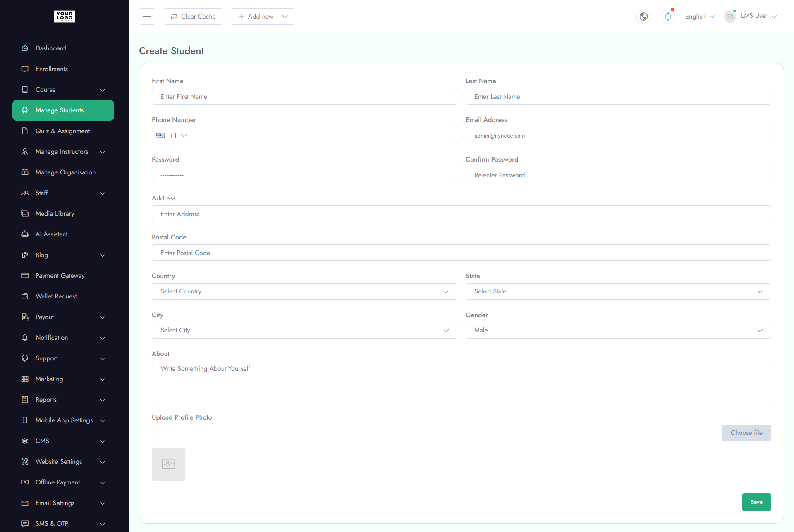Image resolution: width=794 pixels, height=532 pixels.
Task: Click the Wallet Request wallet icon
Action: [25, 296]
